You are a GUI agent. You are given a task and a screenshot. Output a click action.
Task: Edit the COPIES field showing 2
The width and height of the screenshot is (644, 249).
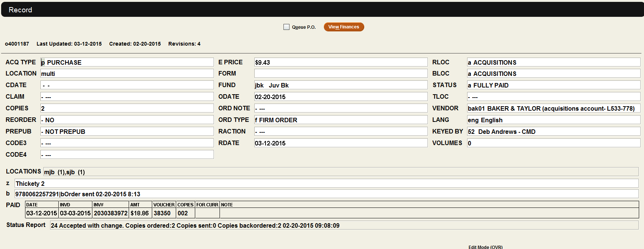[x=127, y=108]
